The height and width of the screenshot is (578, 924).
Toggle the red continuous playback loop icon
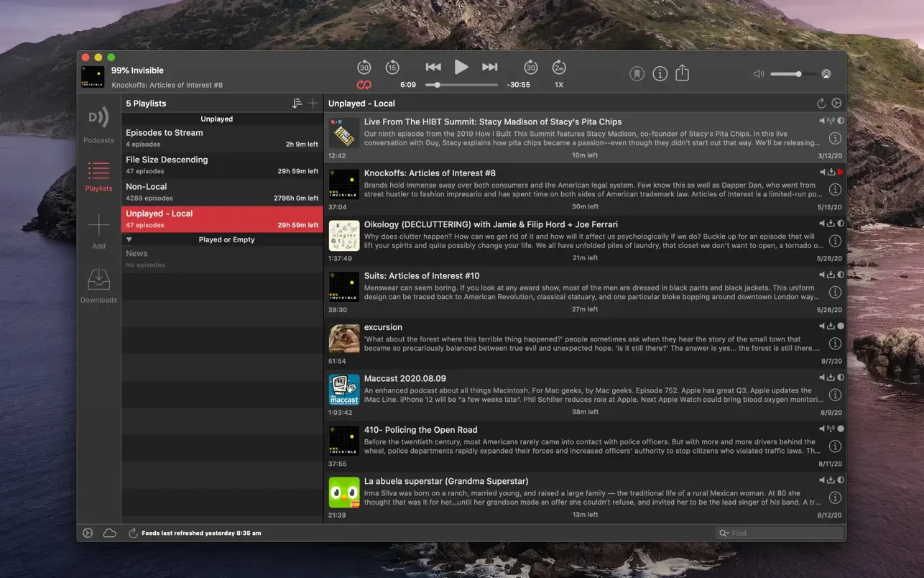(364, 85)
